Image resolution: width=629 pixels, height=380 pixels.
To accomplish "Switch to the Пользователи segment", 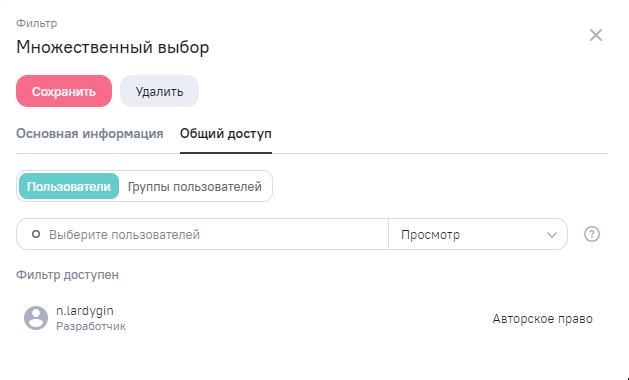I will click(69, 187).
